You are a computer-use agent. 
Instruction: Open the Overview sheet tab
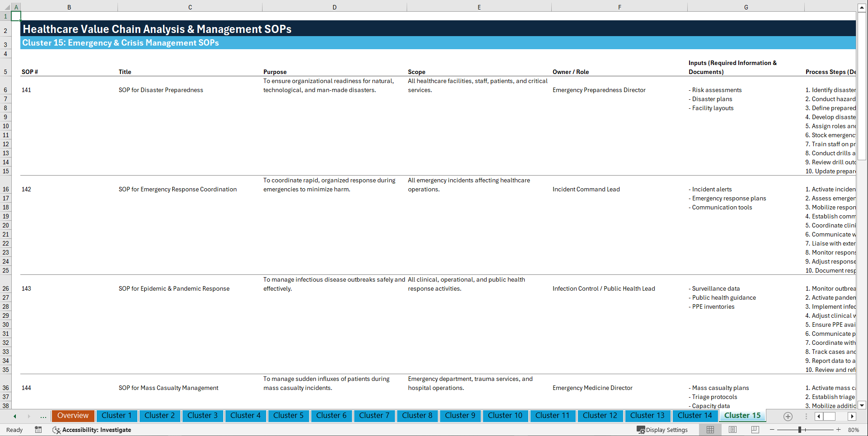coord(73,416)
